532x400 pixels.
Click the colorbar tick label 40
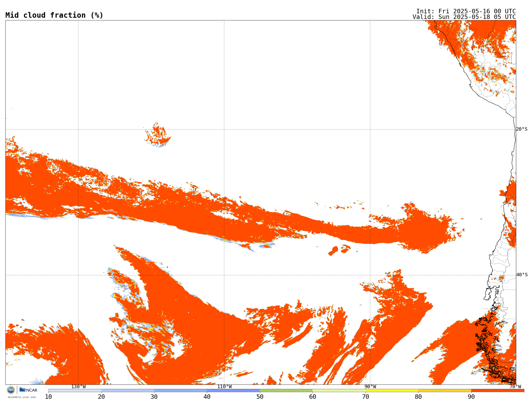coord(207,397)
